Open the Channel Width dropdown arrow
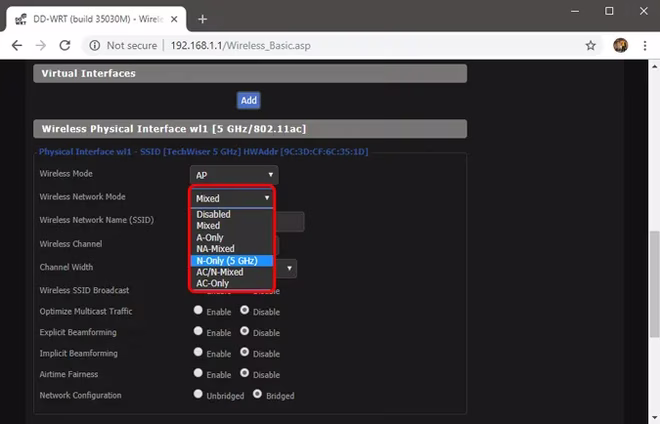The image size is (660, 424). (x=289, y=268)
